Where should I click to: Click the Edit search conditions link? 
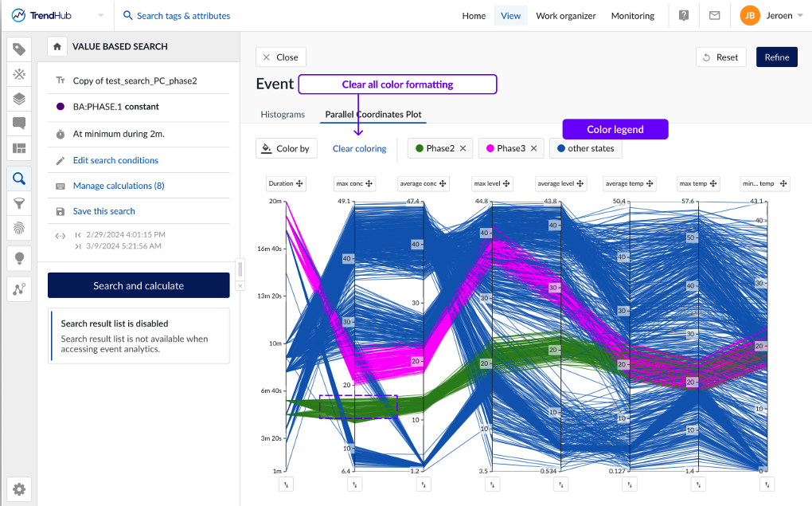coord(115,160)
